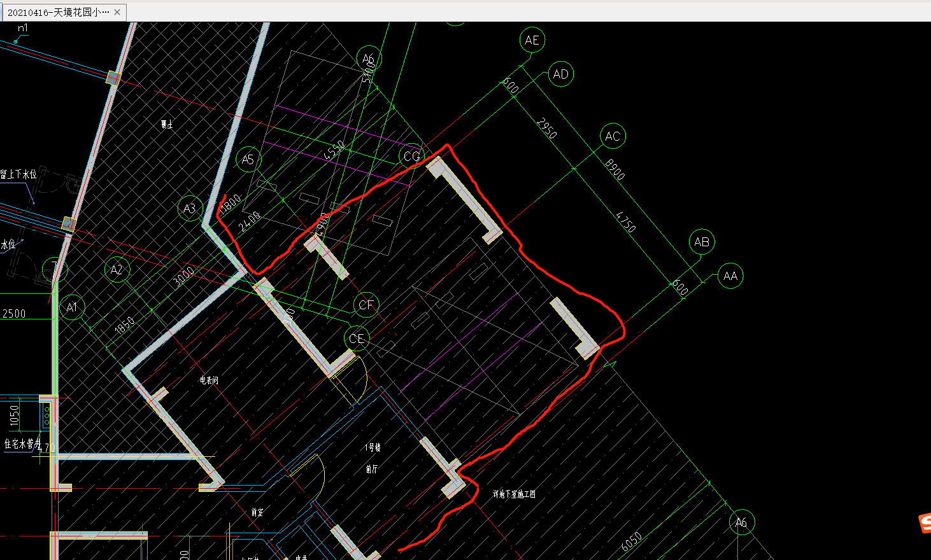Screen dimensions: 931x560
Task: Click the A5 axis bubble
Action: coord(248,159)
